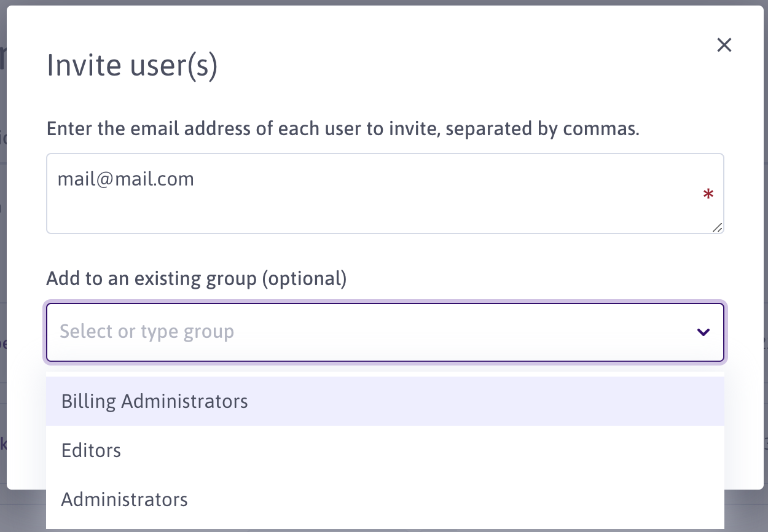Click the "Invite user(s)" dialog heading

click(x=132, y=66)
